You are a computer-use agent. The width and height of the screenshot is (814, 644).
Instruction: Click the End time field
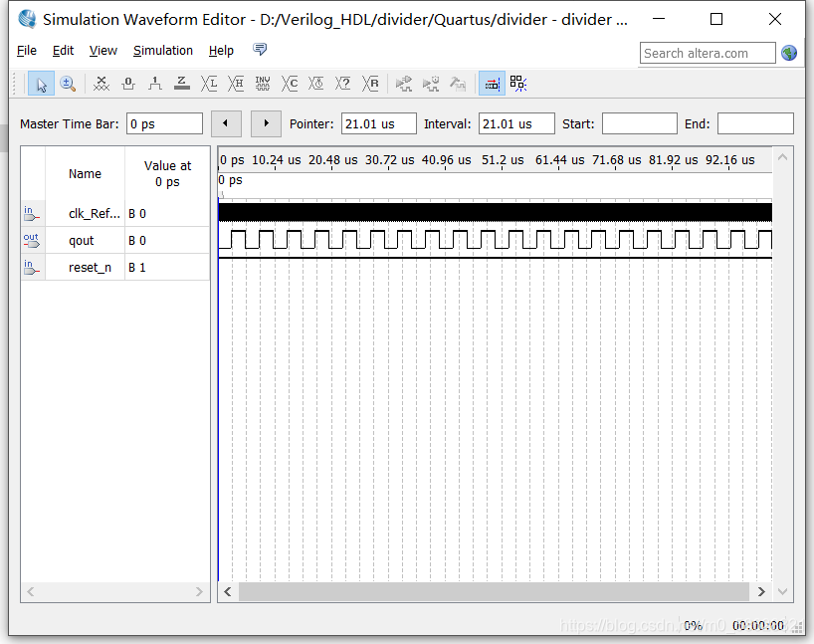(x=755, y=124)
